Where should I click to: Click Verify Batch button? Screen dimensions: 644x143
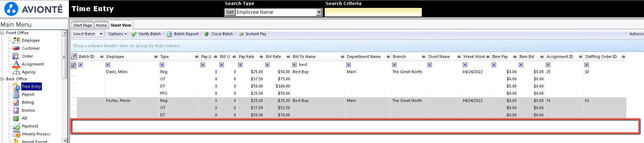click(146, 34)
